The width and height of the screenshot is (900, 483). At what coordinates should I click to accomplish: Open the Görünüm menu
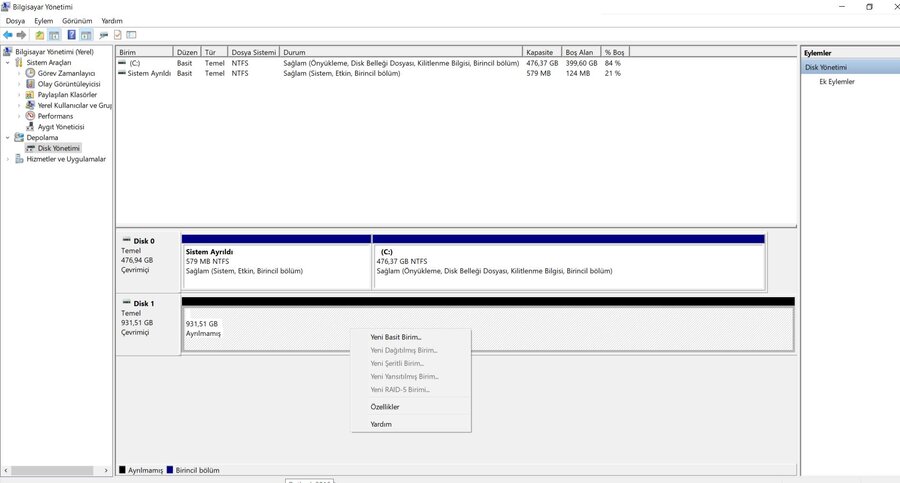77,21
